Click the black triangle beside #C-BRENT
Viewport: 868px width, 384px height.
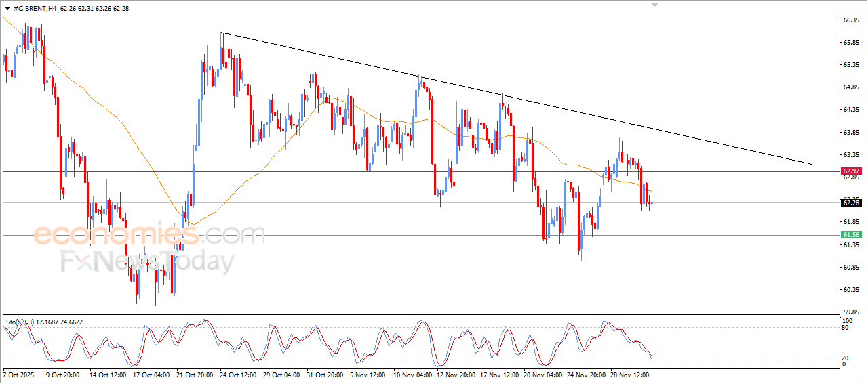point(7,8)
